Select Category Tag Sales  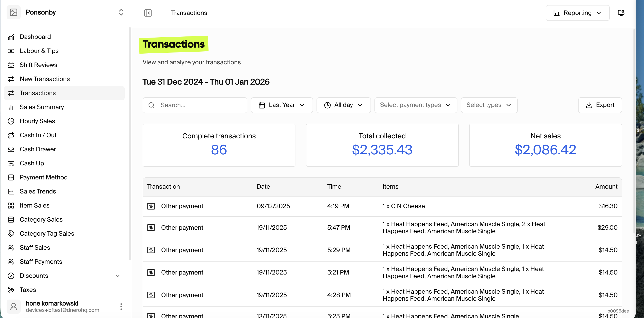point(64,233)
